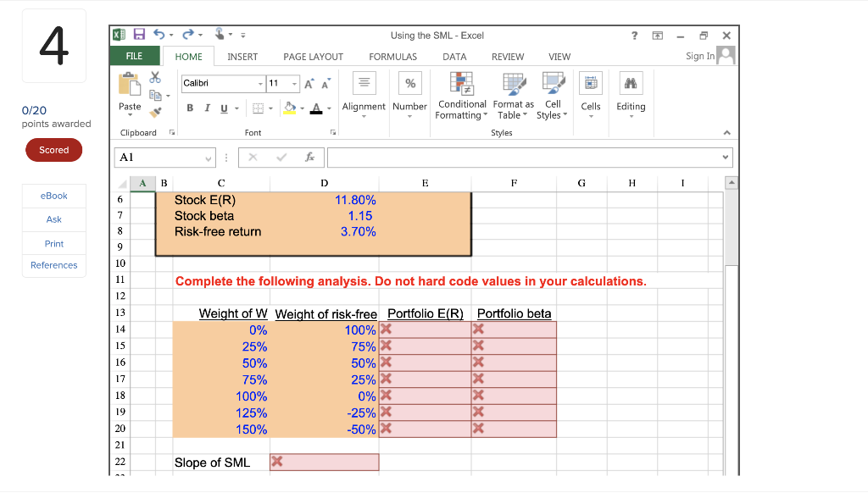
Task: Open the Calibri font dropdown
Action: coord(261,83)
